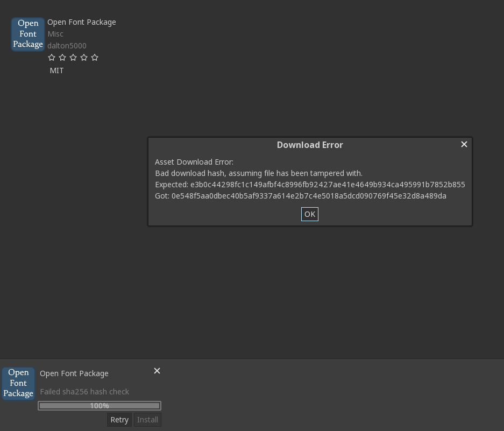Click the disabled Install button
This screenshot has height=431, width=504.
click(147, 420)
